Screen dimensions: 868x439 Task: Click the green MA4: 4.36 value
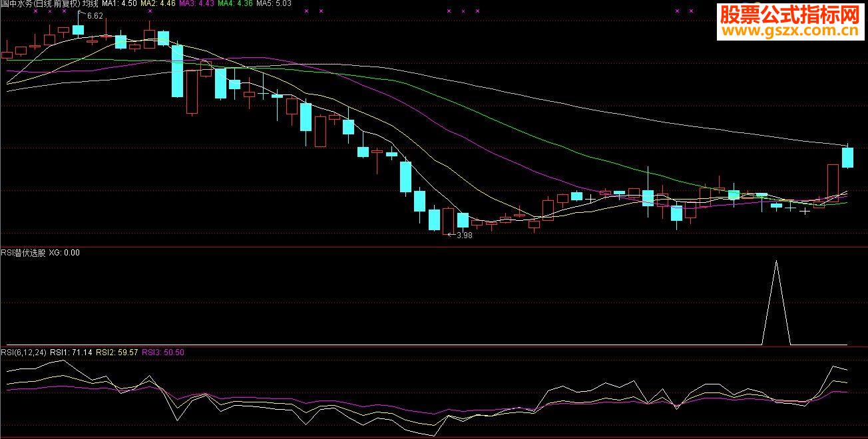236,4
